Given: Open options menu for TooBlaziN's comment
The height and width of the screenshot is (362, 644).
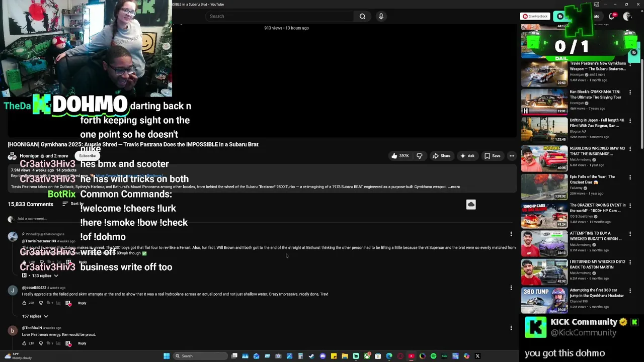Looking at the screenshot, I should click(511, 328).
